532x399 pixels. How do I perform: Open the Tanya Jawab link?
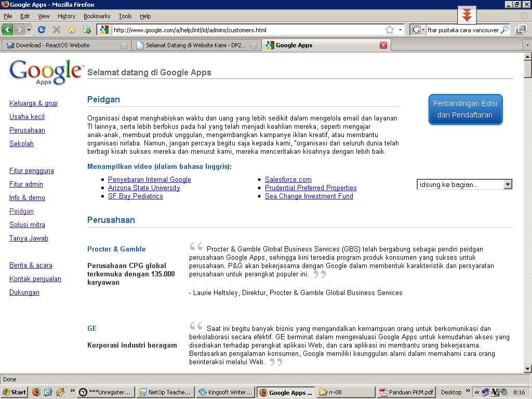[29, 238]
